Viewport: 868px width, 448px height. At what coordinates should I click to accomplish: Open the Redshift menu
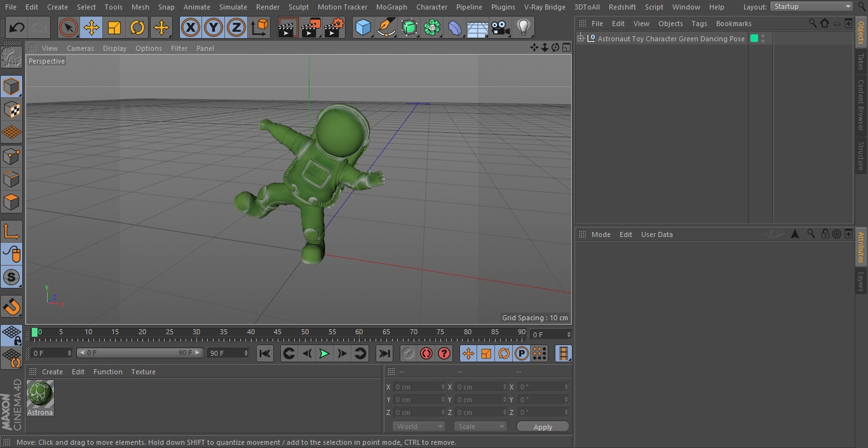tap(622, 7)
